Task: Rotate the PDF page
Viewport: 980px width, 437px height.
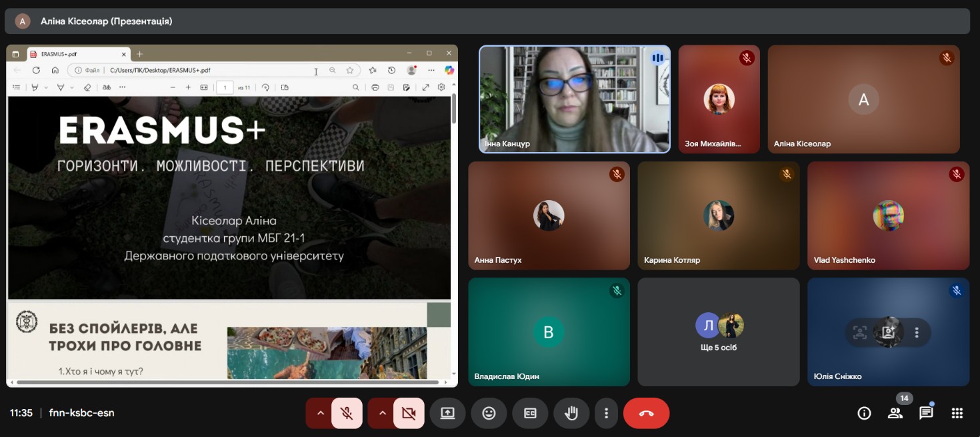Action: click(x=265, y=87)
